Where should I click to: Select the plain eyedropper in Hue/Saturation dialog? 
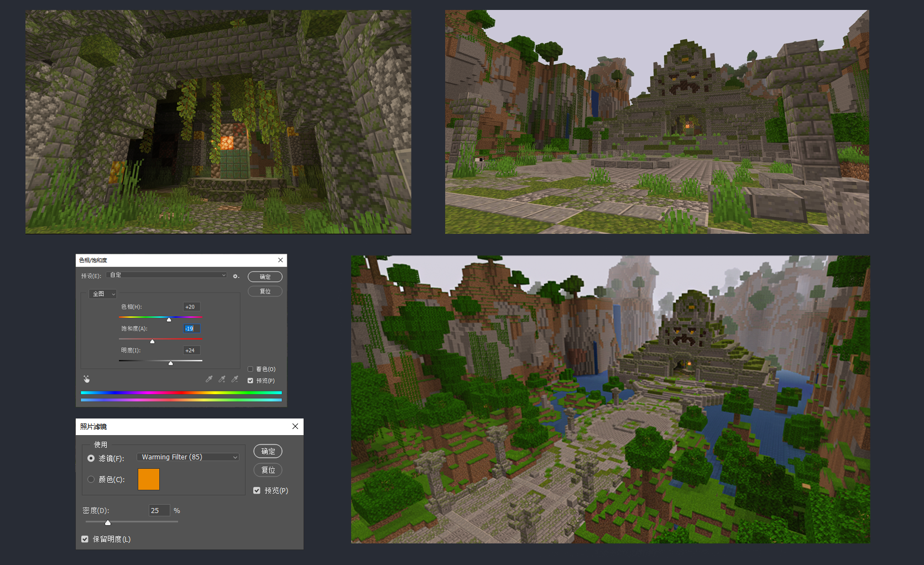[x=209, y=379]
